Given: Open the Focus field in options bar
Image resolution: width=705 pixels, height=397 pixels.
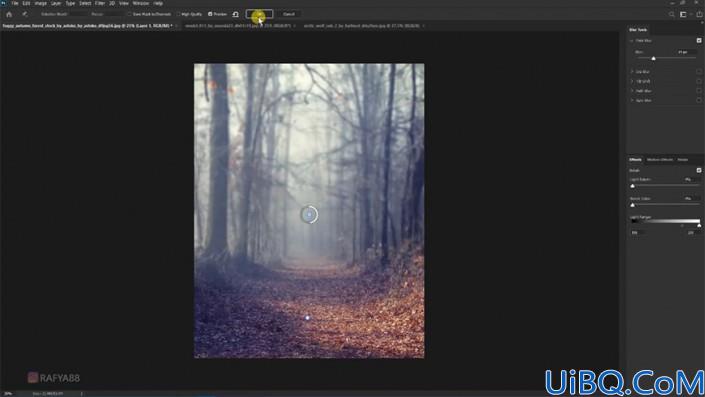Looking at the screenshot, I should point(114,14).
